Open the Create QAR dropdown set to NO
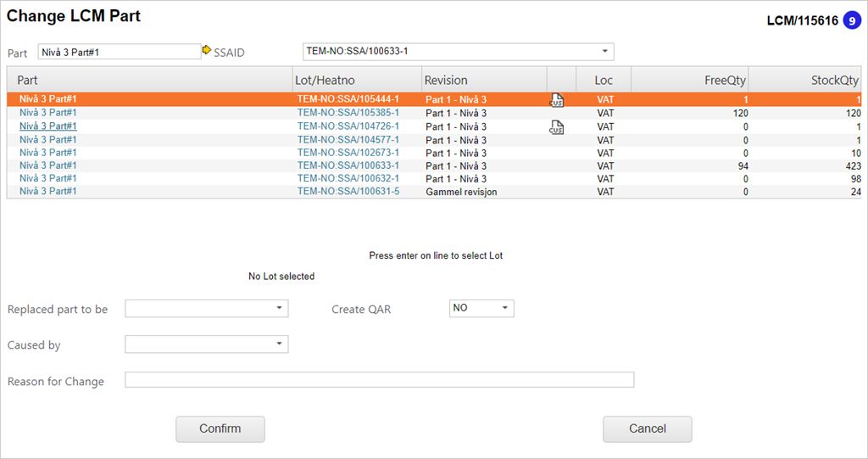The width and height of the screenshot is (868, 459). [504, 308]
